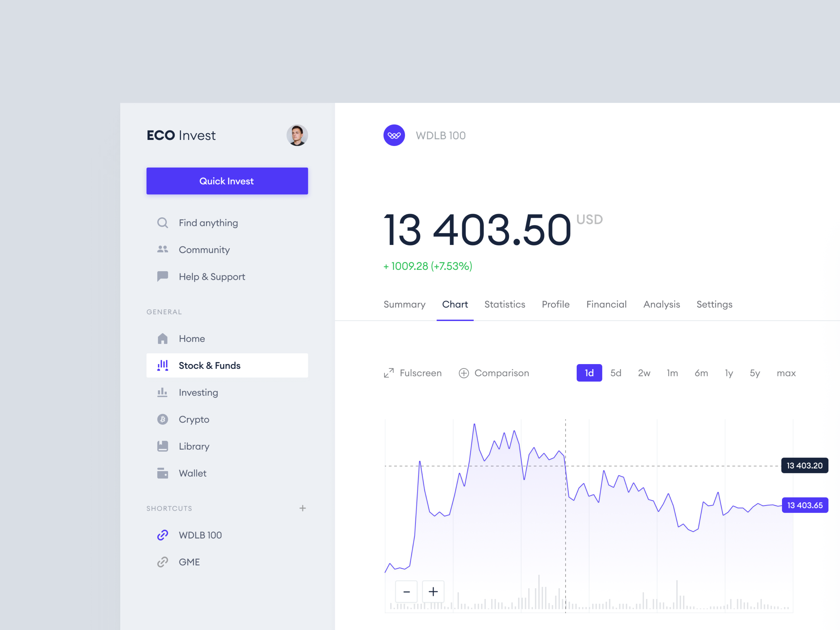
Task: Click the user profile avatar
Action: point(297,135)
